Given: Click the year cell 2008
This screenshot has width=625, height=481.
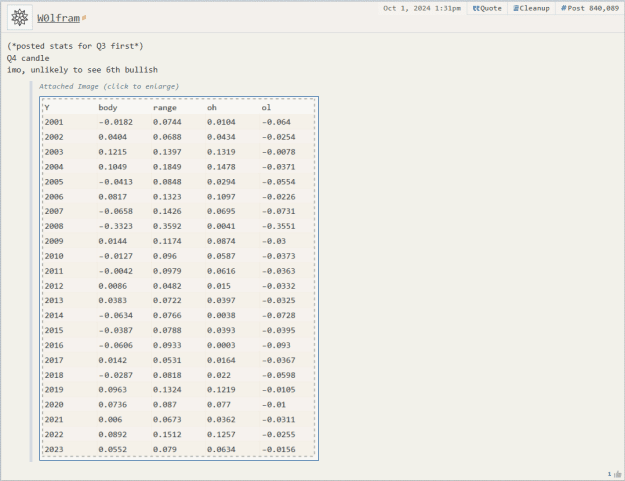Looking at the screenshot, I should [54, 226].
